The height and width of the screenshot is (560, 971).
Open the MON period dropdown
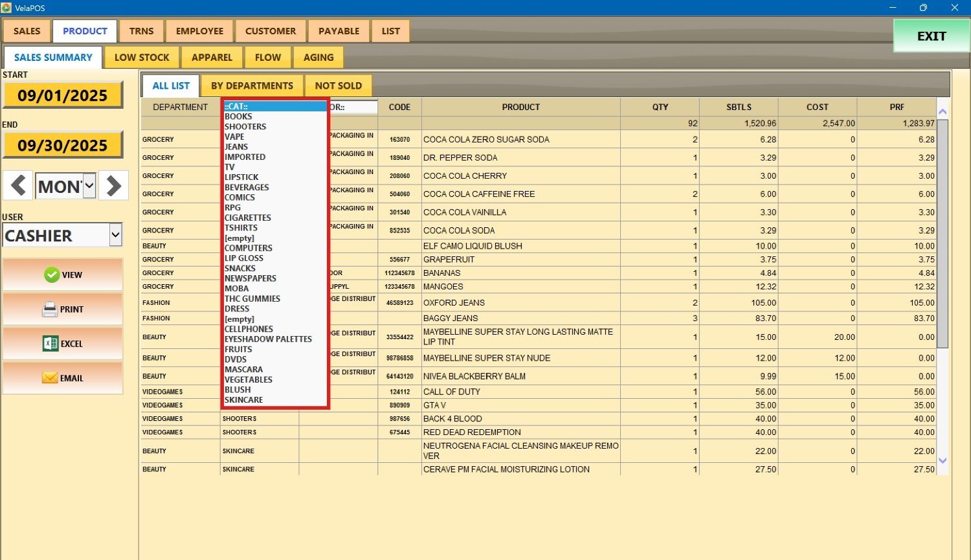click(89, 186)
